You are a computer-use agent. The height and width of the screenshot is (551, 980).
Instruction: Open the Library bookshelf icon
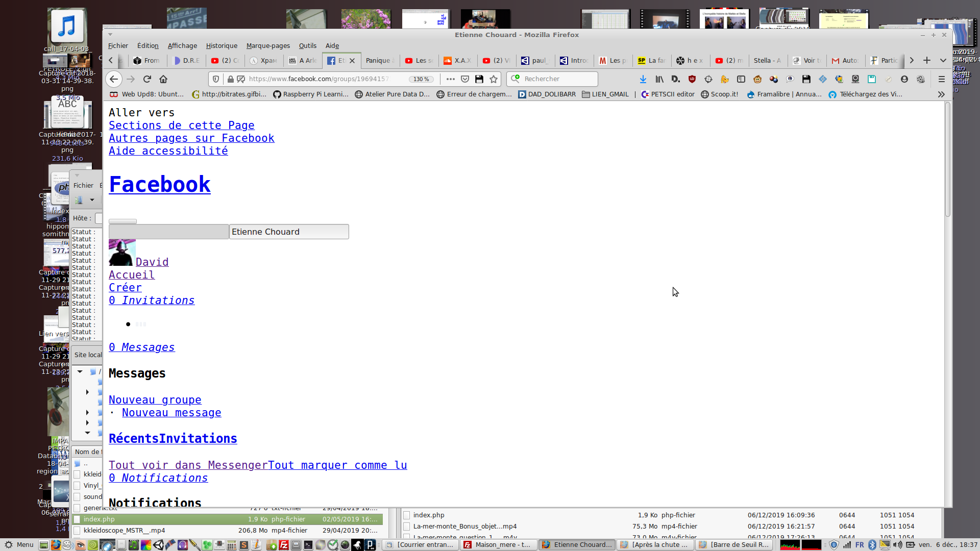click(659, 79)
